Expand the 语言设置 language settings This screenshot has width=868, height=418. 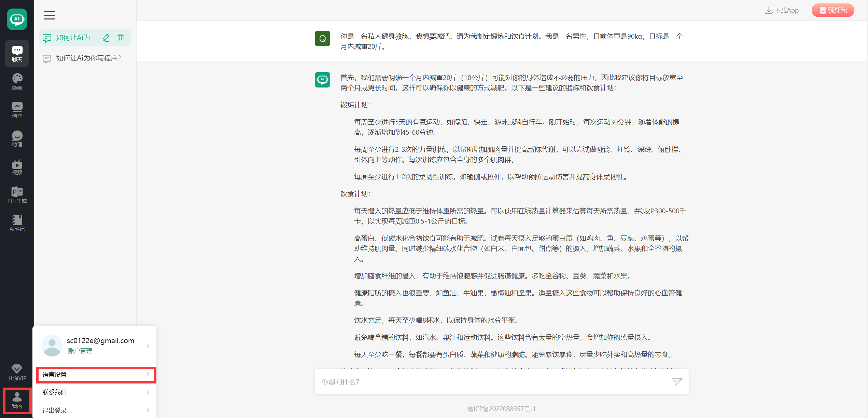96,374
